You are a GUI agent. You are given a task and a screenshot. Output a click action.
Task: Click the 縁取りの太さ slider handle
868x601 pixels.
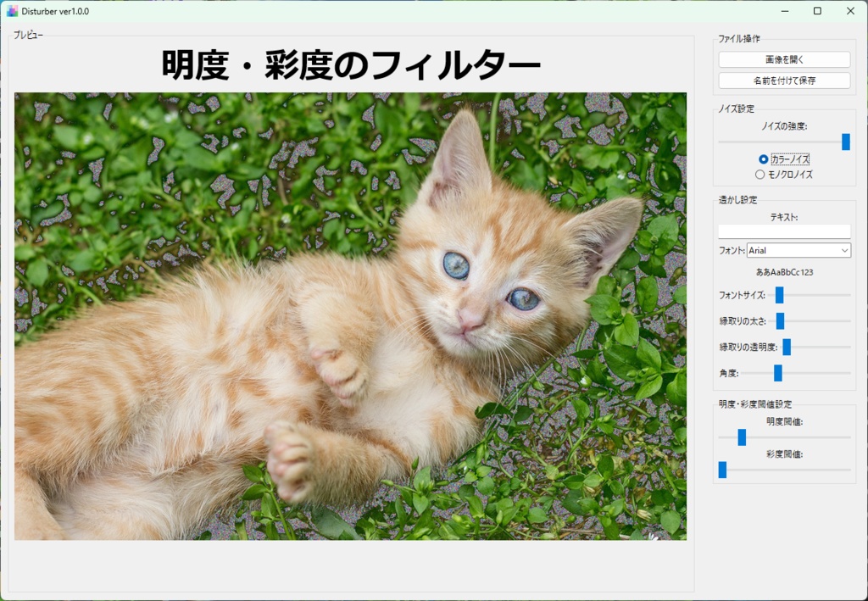(x=778, y=321)
